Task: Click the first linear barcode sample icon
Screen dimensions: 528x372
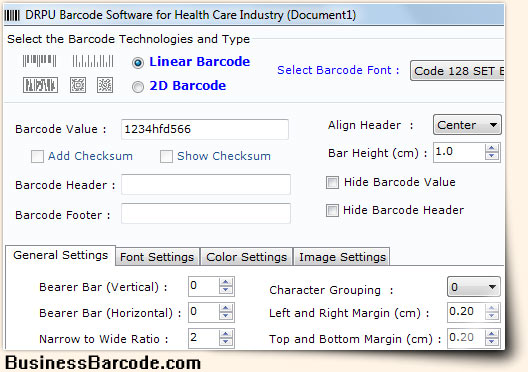Action: [x=39, y=61]
